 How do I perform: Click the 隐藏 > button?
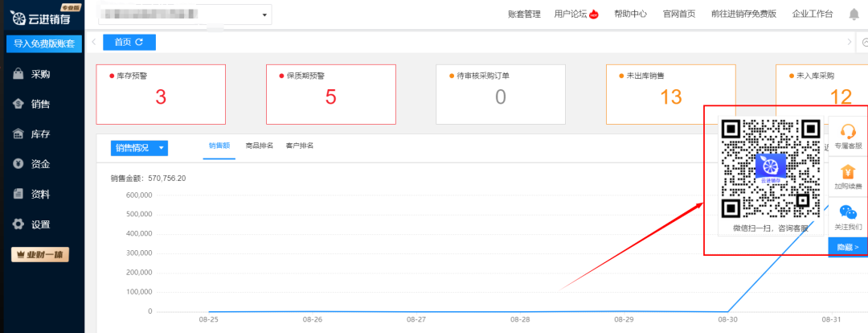pos(848,247)
